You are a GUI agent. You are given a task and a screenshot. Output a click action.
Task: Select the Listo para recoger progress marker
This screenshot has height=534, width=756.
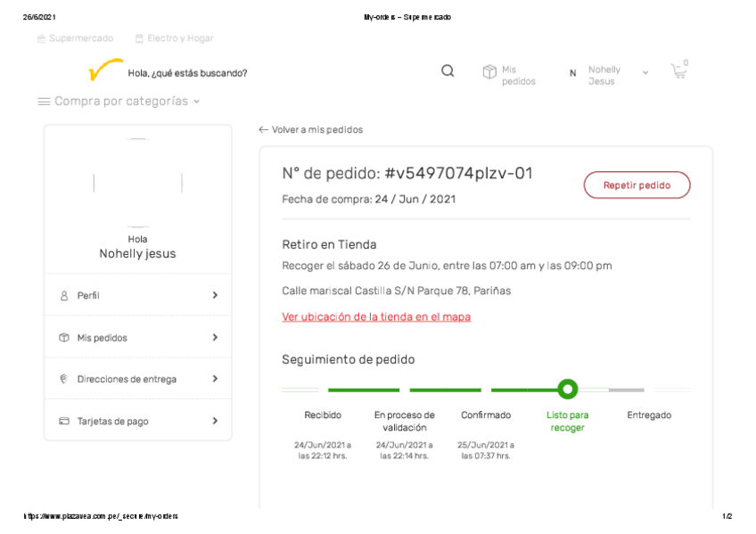pyautogui.click(x=568, y=389)
